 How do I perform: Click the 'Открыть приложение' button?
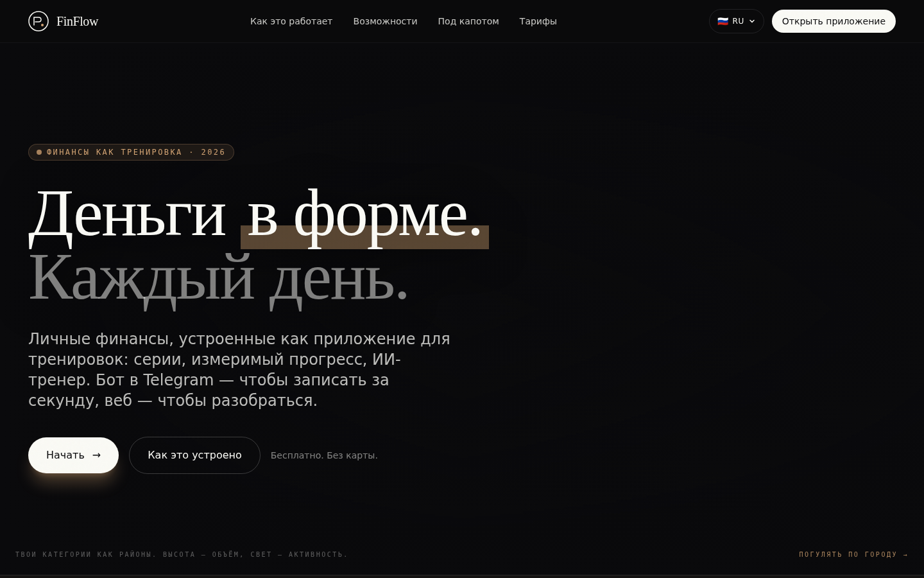pos(834,21)
